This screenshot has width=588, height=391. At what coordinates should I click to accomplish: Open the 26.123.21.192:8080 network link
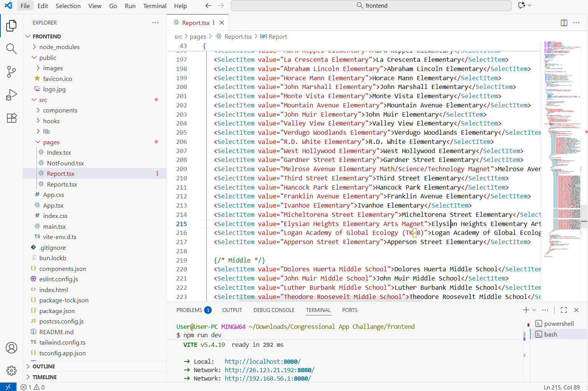pyautogui.click(x=270, y=370)
